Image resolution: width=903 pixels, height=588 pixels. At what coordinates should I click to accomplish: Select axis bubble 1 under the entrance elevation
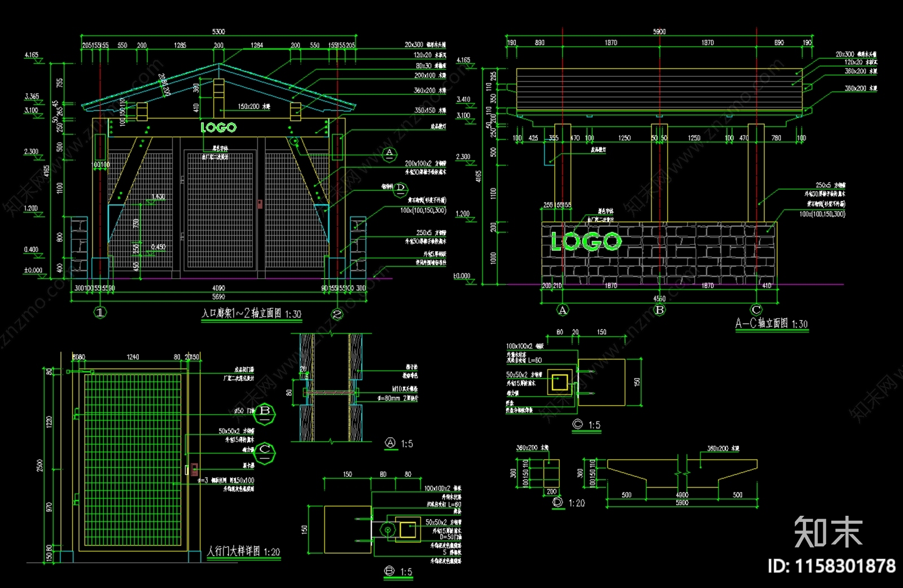coord(100,312)
